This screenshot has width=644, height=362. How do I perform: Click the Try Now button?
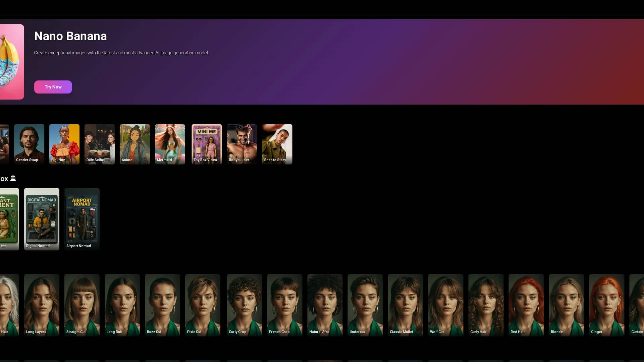pyautogui.click(x=53, y=87)
